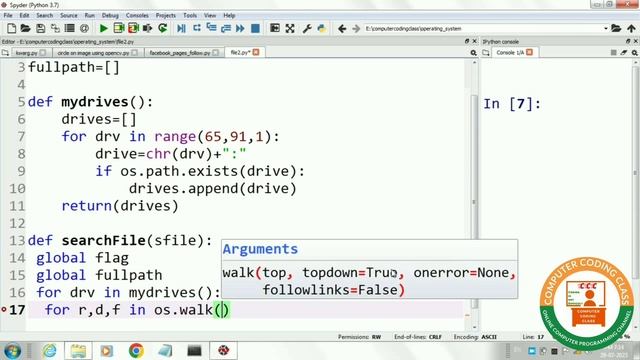Click the IPython console In [7] prompt
Screen dimensions: 640x360
[x=512, y=104]
